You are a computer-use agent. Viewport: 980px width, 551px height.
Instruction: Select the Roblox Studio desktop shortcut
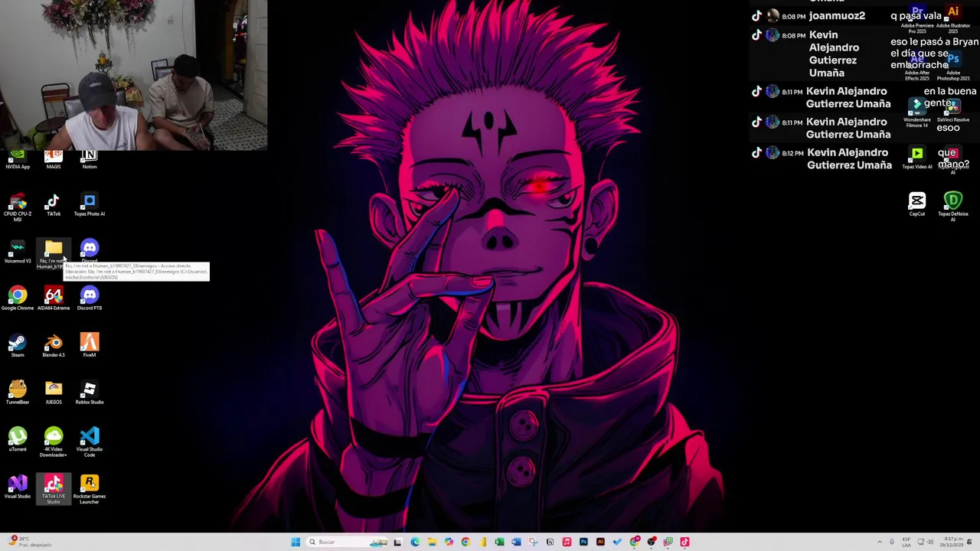tap(90, 393)
